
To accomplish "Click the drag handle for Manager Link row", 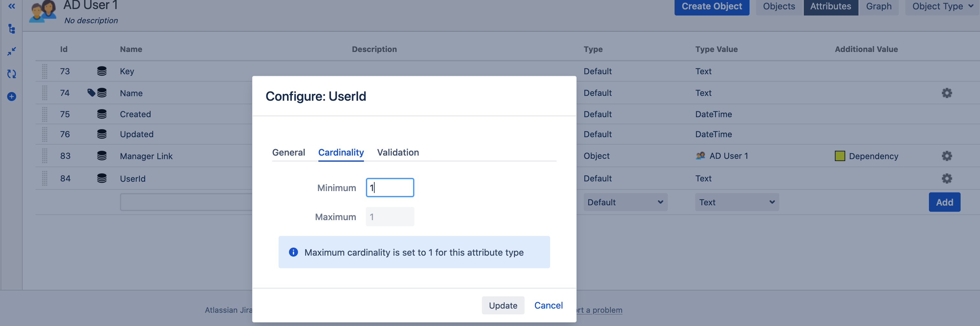I will click(45, 156).
